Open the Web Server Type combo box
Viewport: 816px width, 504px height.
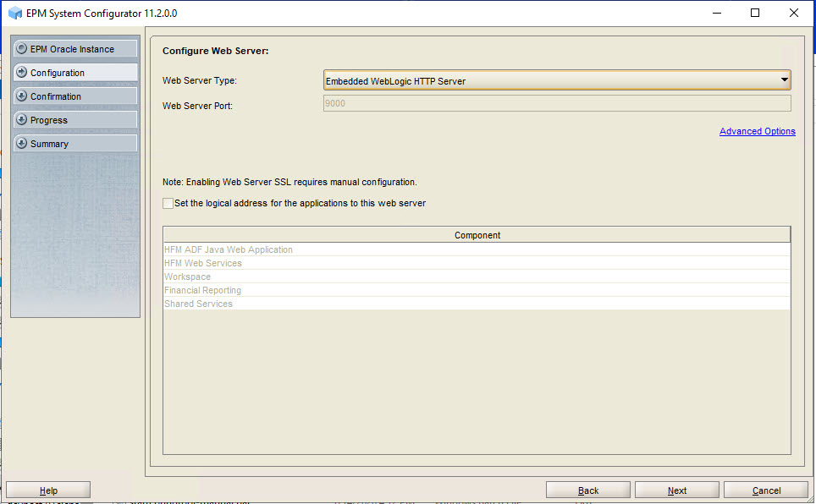[x=557, y=80]
